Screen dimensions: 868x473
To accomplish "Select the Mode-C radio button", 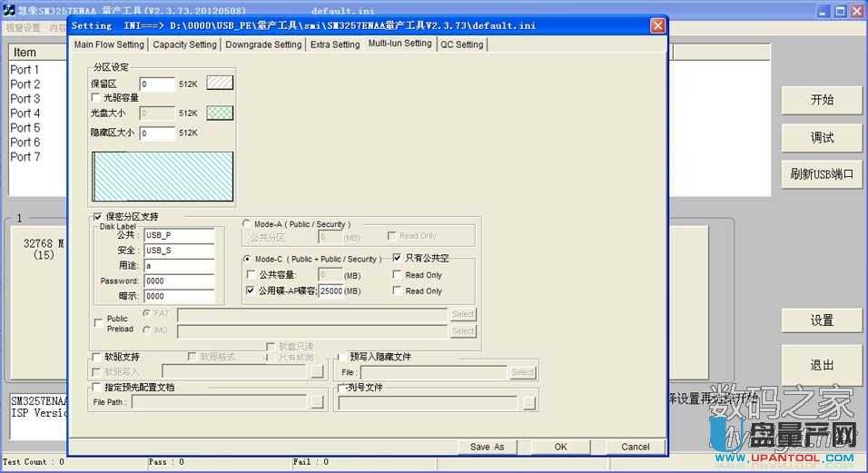I will point(247,259).
